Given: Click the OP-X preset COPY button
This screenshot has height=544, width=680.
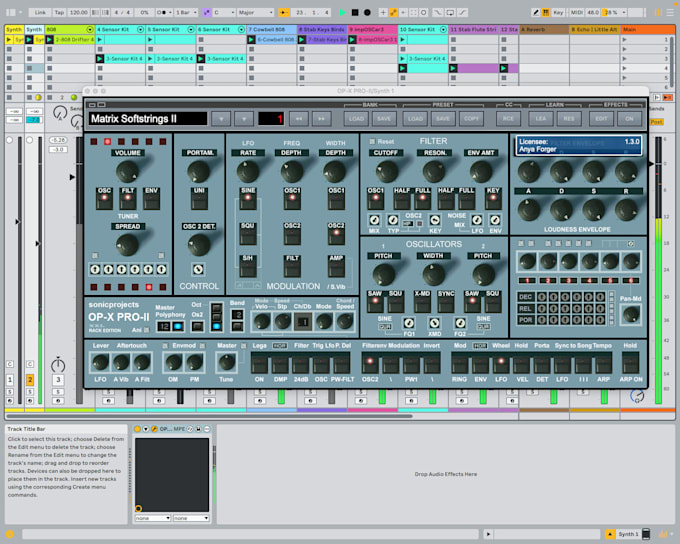Looking at the screenshot, I should pyautogui.click(x=471, y=118).
